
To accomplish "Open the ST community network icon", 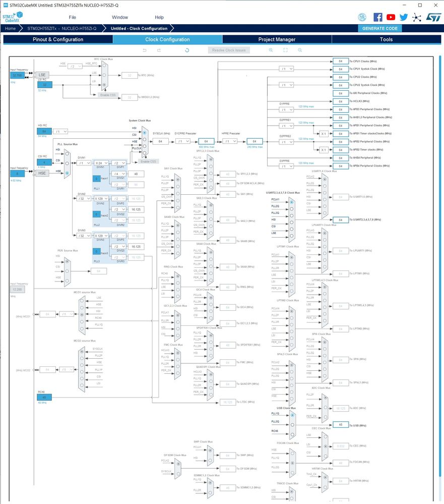I will (x=417, y=17).
